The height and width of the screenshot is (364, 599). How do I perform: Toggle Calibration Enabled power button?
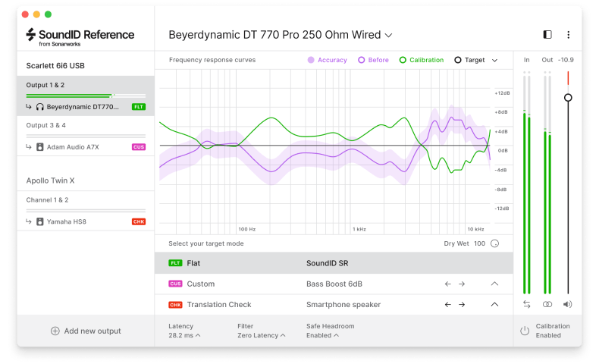pos(525,331)
